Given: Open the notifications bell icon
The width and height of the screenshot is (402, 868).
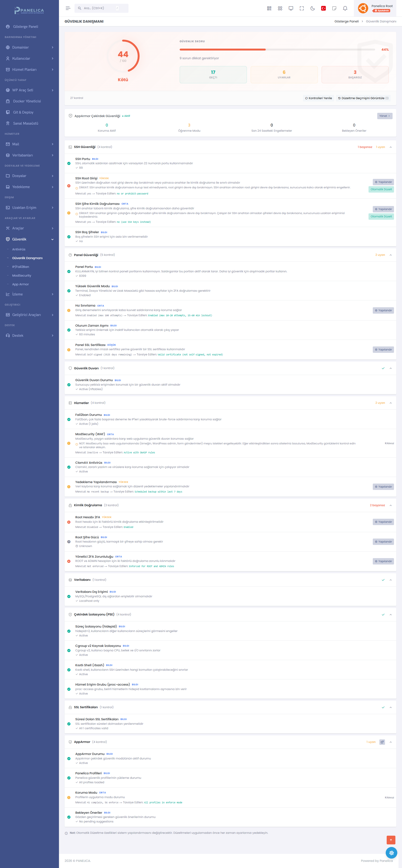Looking at the screenshot, I should (345, 8).
